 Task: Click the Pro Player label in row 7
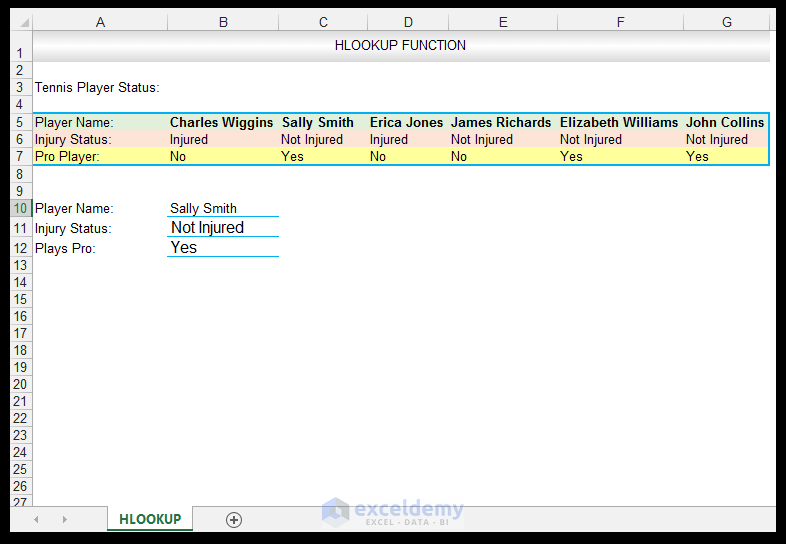coord(67,156)
